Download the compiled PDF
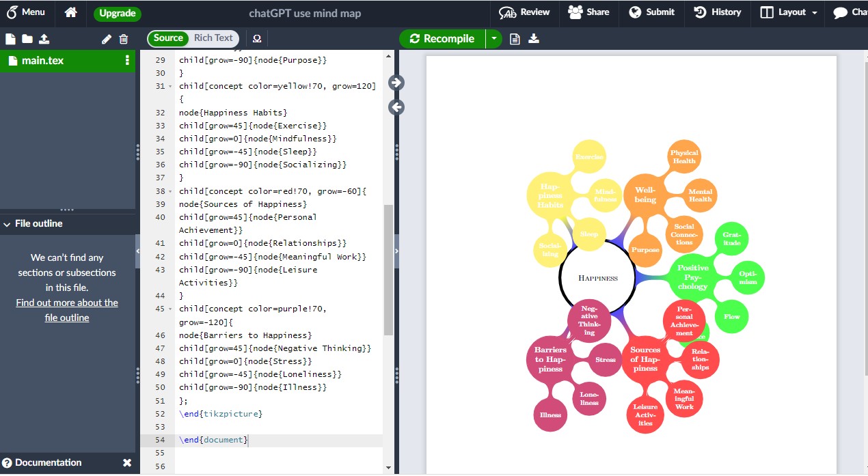868x476 pixels. 534,38
